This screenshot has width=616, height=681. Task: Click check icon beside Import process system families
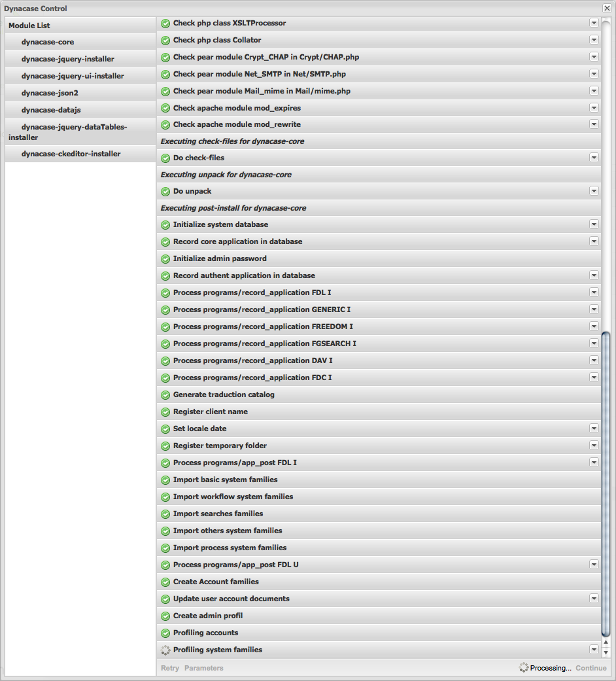point(165,548)
